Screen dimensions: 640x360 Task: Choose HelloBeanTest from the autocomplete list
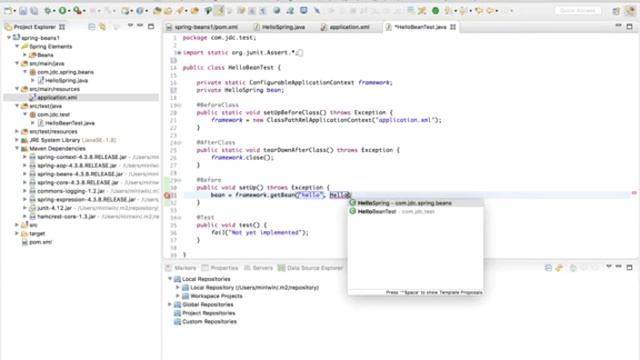tap(415, 211)
